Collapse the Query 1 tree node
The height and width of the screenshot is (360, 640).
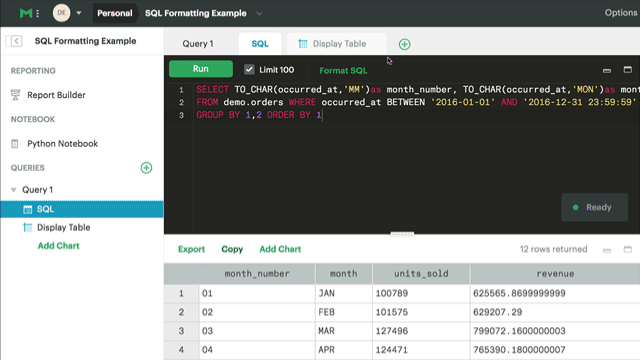(13, 190)
